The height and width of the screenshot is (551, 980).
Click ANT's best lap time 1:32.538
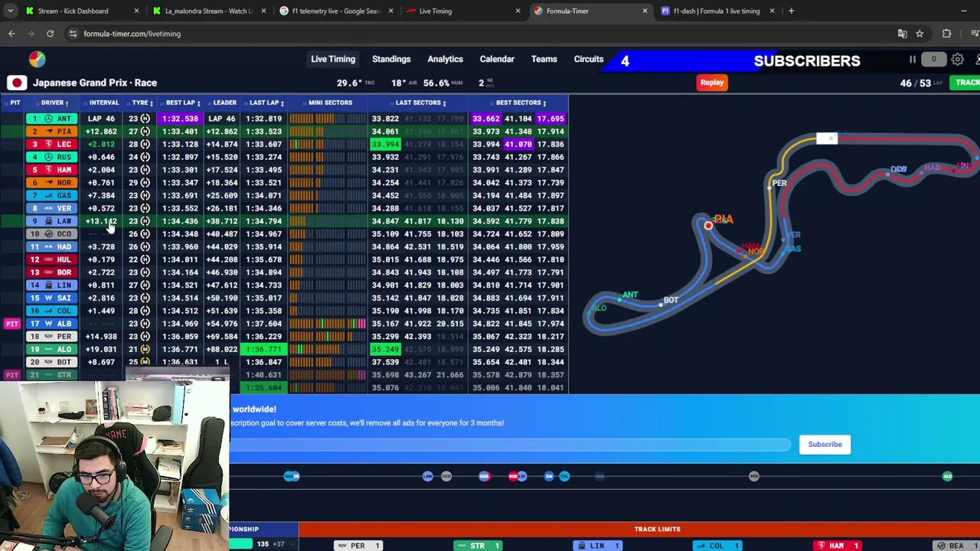180,119
